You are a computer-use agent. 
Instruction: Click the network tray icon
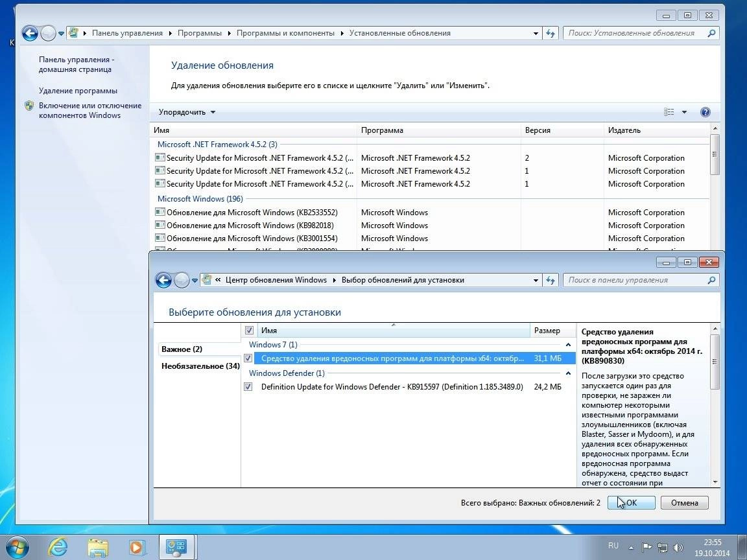point(662,548)
